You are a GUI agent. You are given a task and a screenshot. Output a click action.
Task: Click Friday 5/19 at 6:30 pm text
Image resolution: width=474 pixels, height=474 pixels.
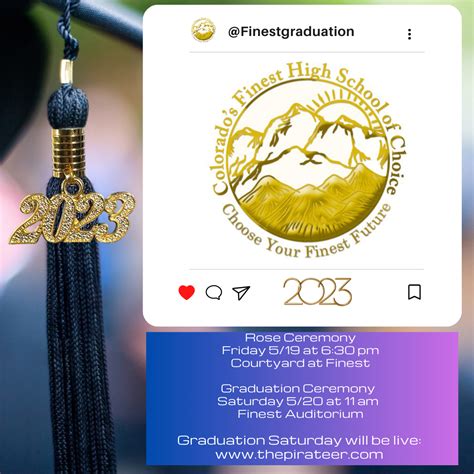point(300,350)
